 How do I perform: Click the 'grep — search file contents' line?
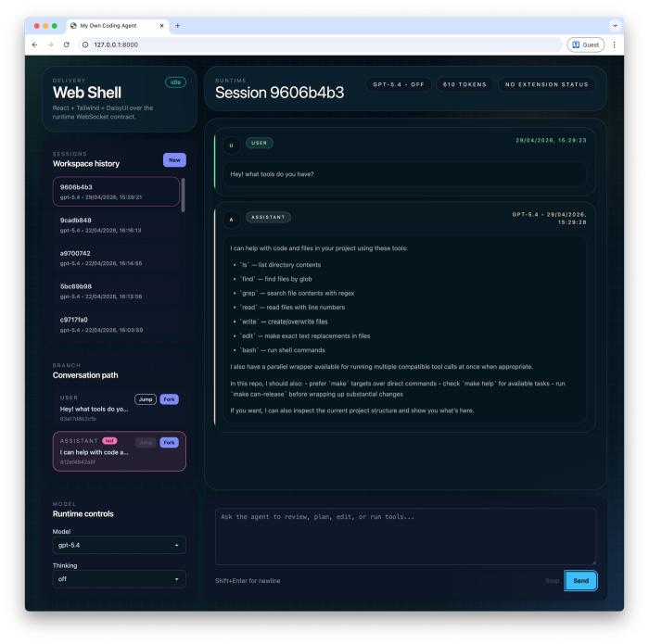click(x=298, y=293)
